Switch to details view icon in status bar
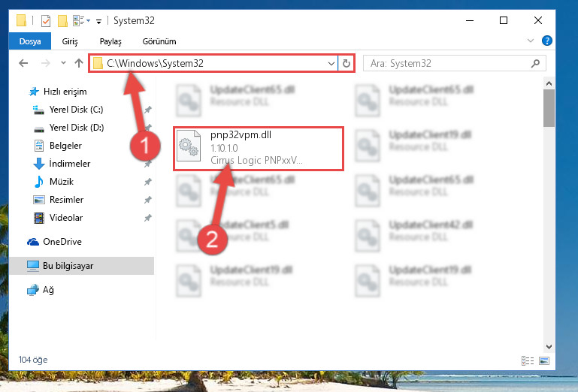This screenshot has height=392, width=578. click(528, 360)
